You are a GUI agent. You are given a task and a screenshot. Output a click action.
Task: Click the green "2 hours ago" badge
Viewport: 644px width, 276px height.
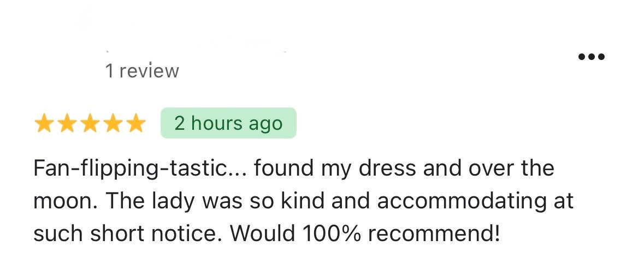[x=228, y=123]
